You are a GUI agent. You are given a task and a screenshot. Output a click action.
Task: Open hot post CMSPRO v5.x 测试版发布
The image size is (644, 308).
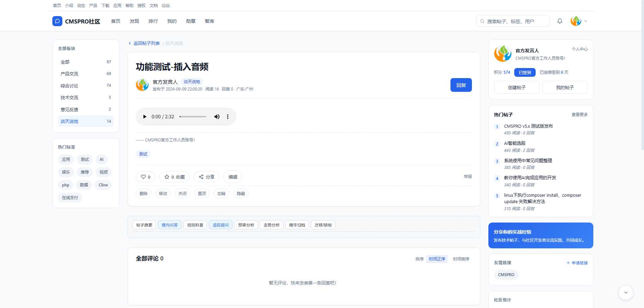tap(528, 126)
